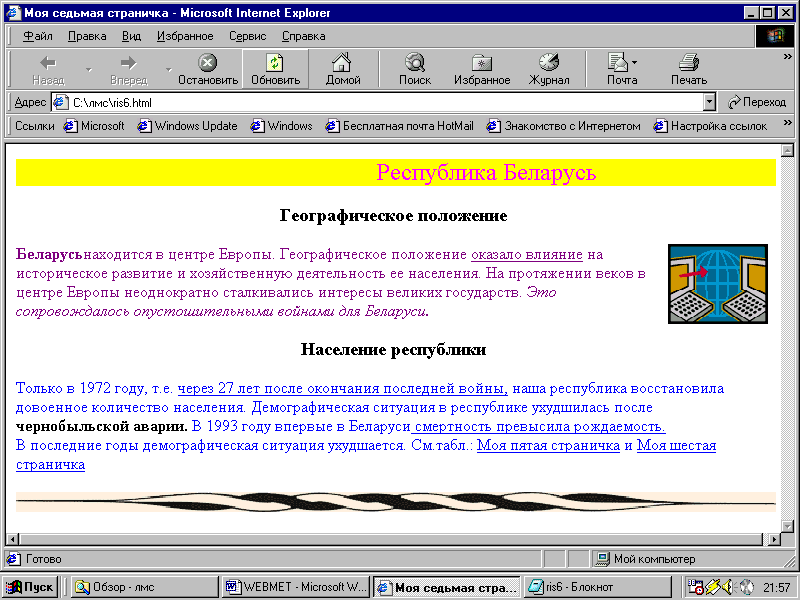Print the page with Печать
Image resolution: width=800 pixels, height=600 pixels.
click(689, 69)
